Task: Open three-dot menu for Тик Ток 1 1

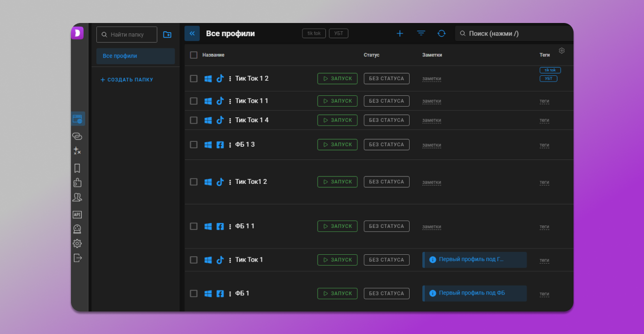Action: [x=230, y=101]
